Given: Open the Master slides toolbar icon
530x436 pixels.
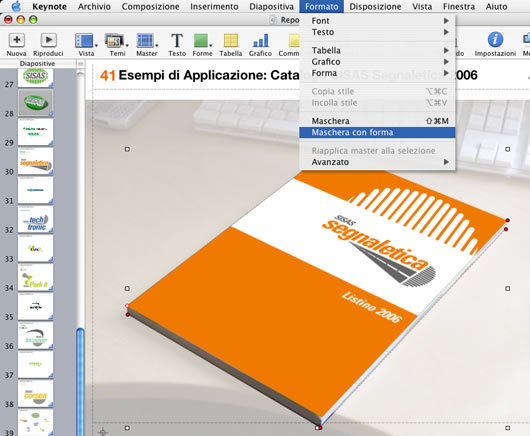Looking at the screenshot, I should 145,41.
